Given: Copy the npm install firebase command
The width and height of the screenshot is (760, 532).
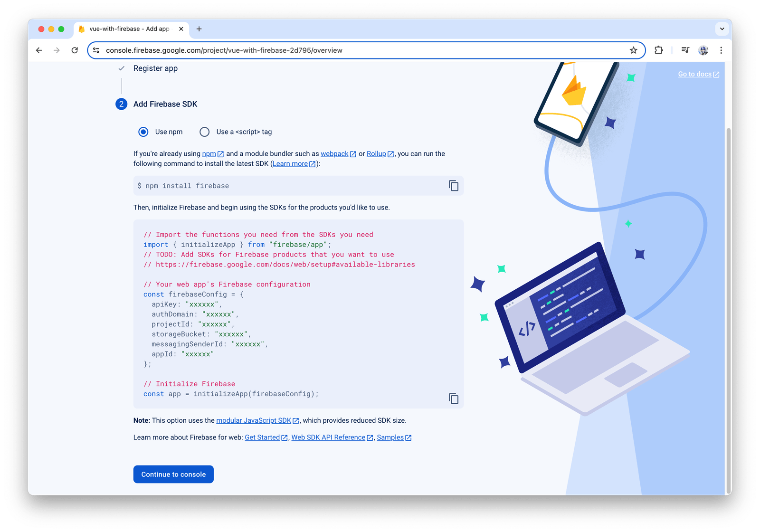Looking at the screenshot, I should [454, 186].
